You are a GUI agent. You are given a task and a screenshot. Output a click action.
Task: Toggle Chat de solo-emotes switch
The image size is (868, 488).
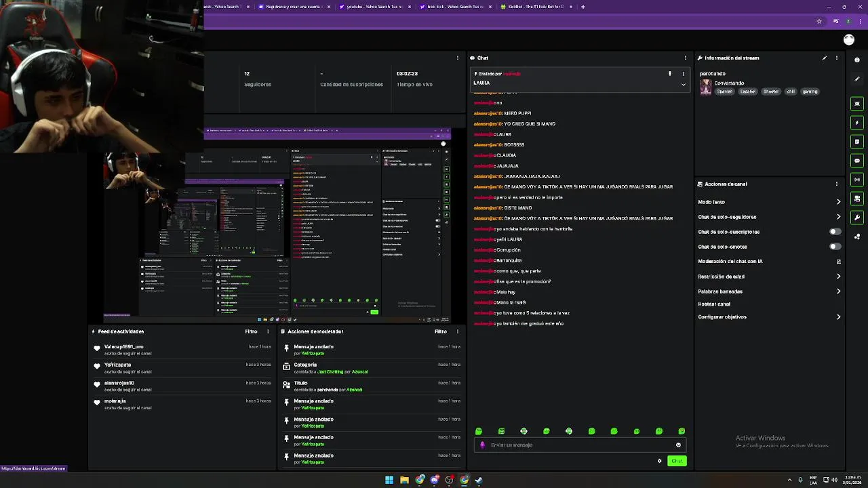pos(835,247)
